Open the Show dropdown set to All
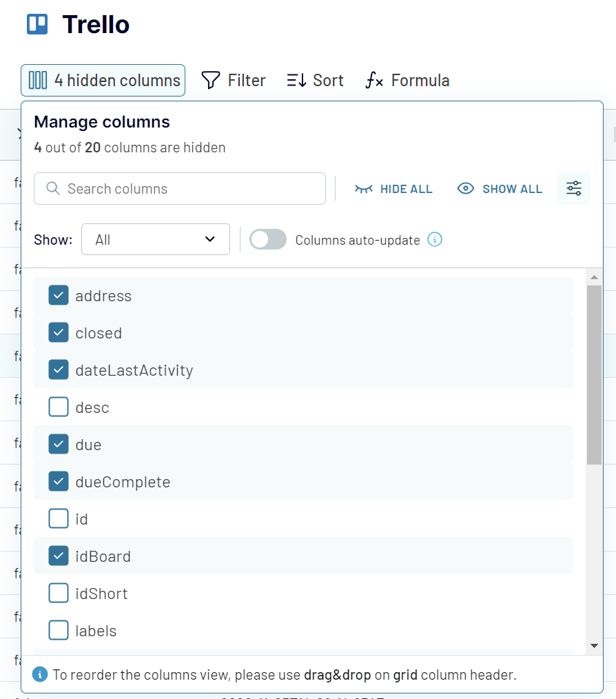 point(156,239)
